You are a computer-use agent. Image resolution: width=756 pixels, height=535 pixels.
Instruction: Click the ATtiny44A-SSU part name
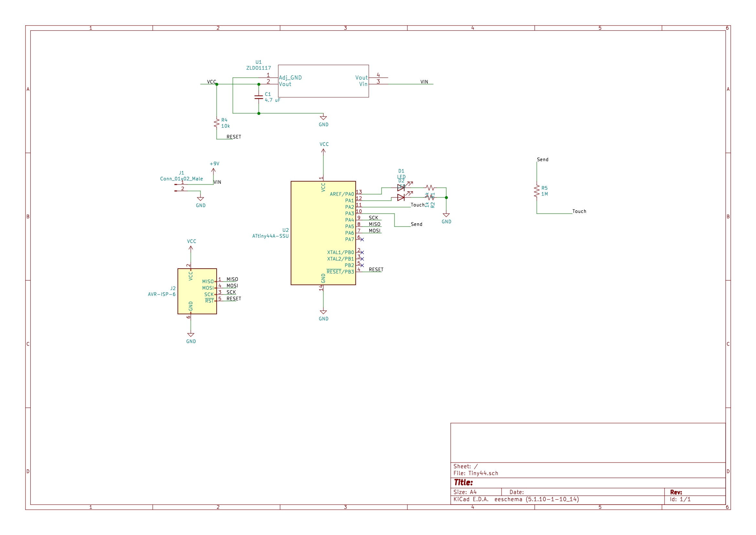pos(270,236)
